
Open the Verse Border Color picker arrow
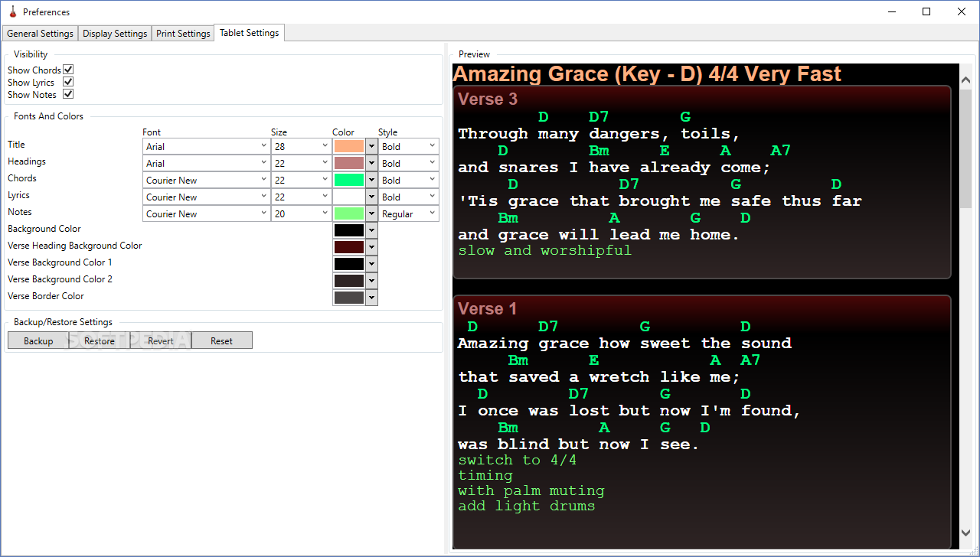372,298
